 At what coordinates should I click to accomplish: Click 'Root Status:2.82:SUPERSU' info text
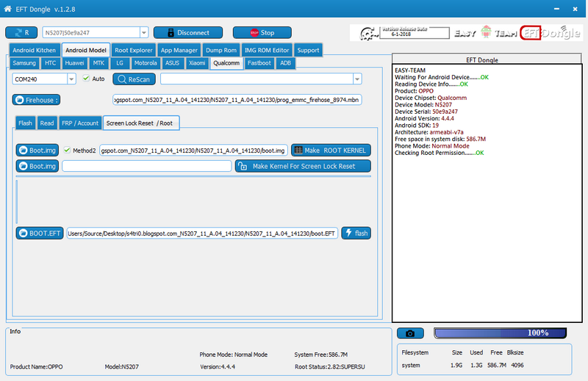coord(329,366)
